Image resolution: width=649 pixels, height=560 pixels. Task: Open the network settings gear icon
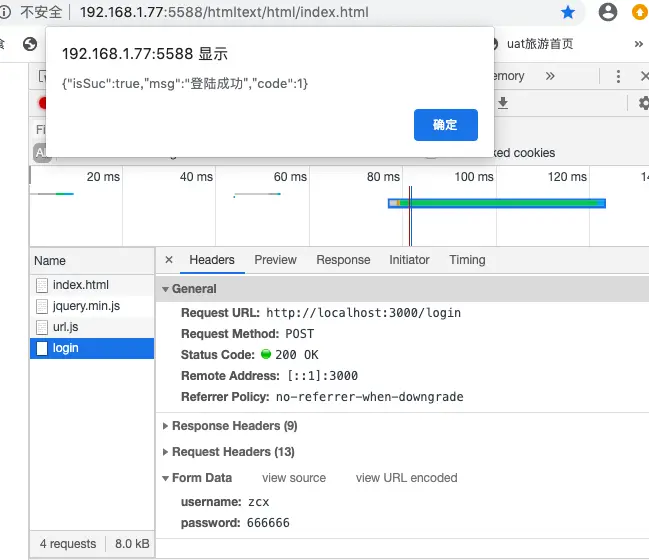click(x=643, y=103)
